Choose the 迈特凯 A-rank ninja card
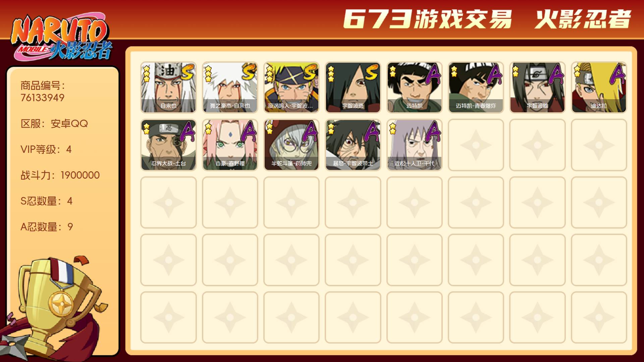 [x=414, y=87]
